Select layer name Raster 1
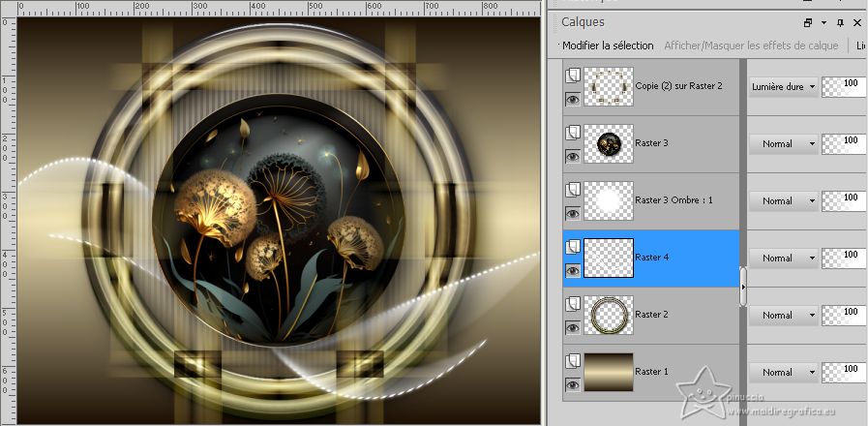The image size is (868, 426). pyautogui.click(x=651, y=371)
